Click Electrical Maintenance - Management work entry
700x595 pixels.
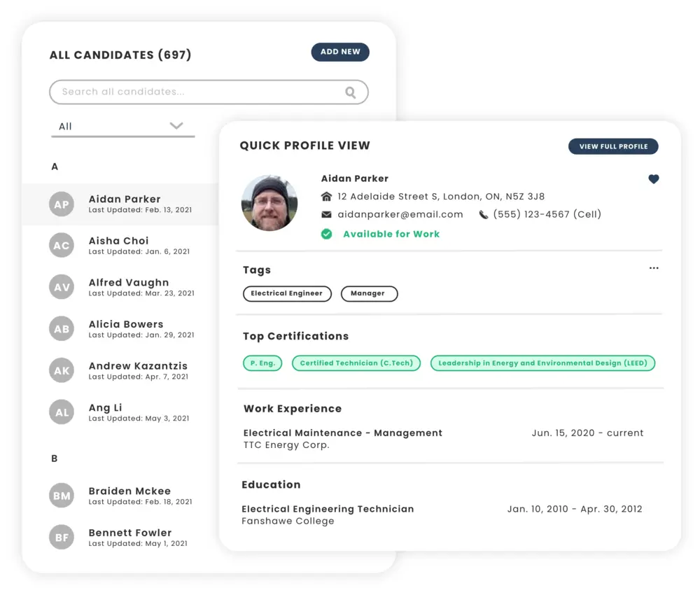coord(343,433)
